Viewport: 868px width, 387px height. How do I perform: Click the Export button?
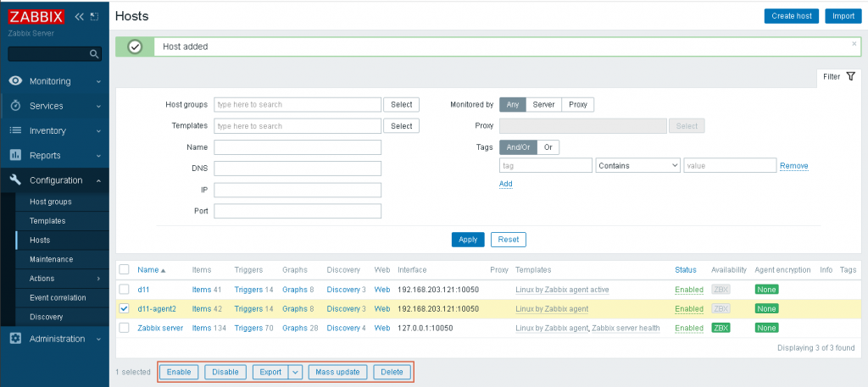pyautogui.click(x=270, y=372)
